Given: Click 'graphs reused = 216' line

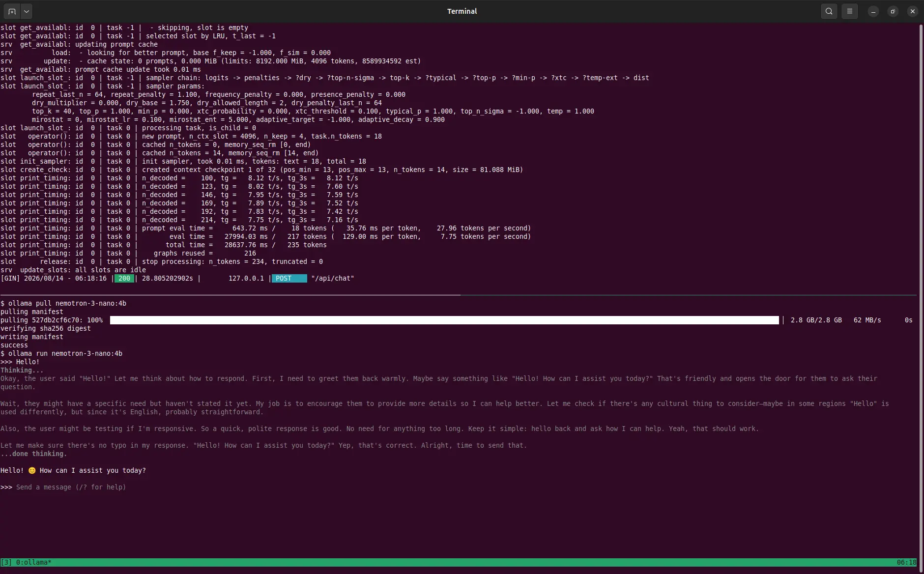Looking at the screenshot, I should 128,253.
